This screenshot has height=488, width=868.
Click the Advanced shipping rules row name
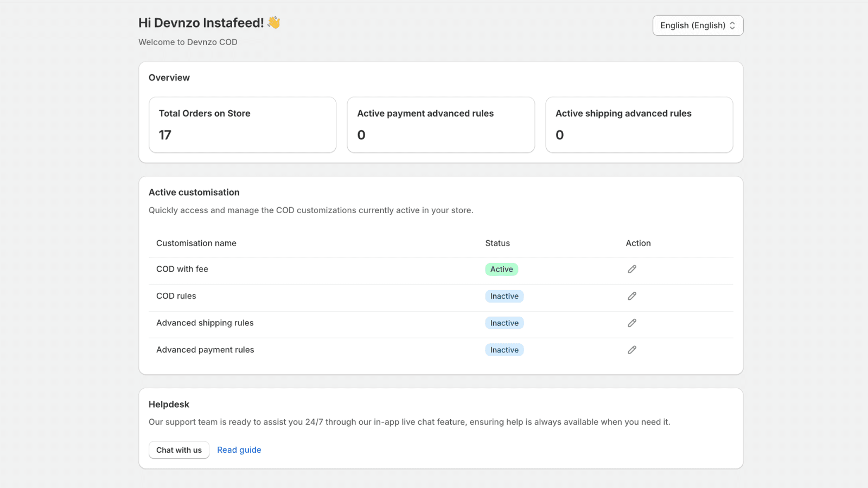tap(205, 323)
